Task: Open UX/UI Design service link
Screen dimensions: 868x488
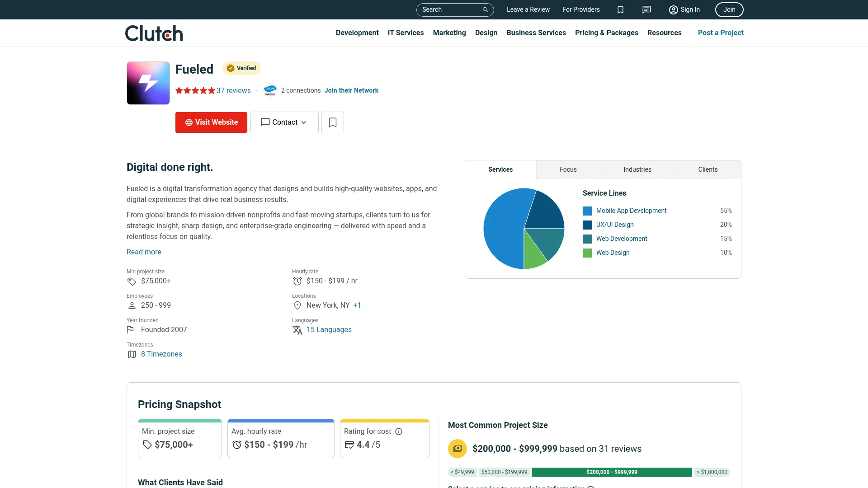Action: (x=615, y=225)
